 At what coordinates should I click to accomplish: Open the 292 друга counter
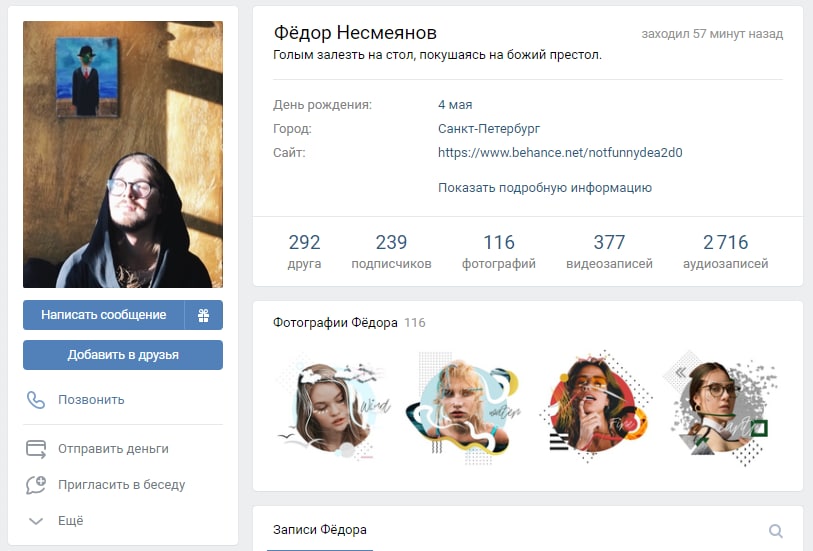pos(304,251)
